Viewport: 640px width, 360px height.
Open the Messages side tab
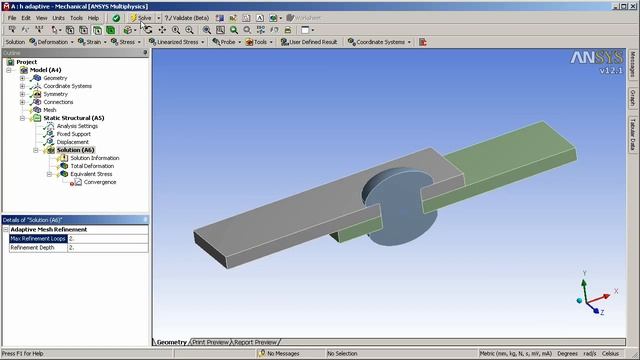pos(633,64)
